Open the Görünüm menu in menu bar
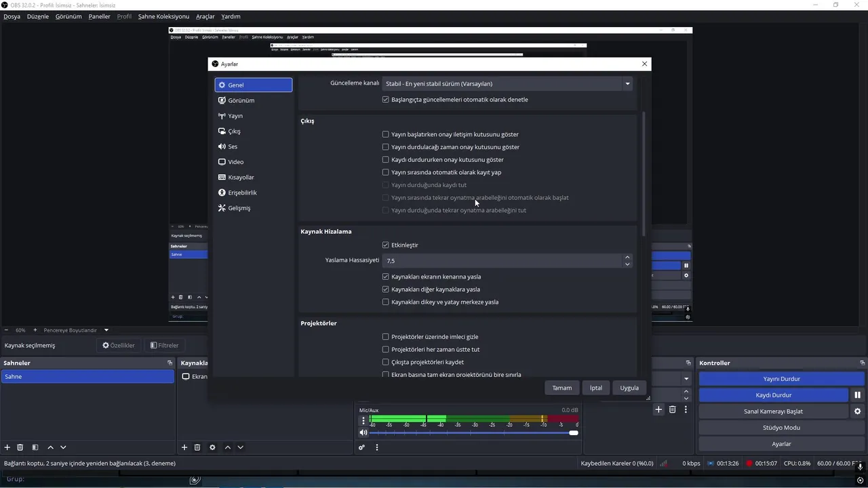Image resolution: width=868 pixels, height=488 pixels. [68, 16]
